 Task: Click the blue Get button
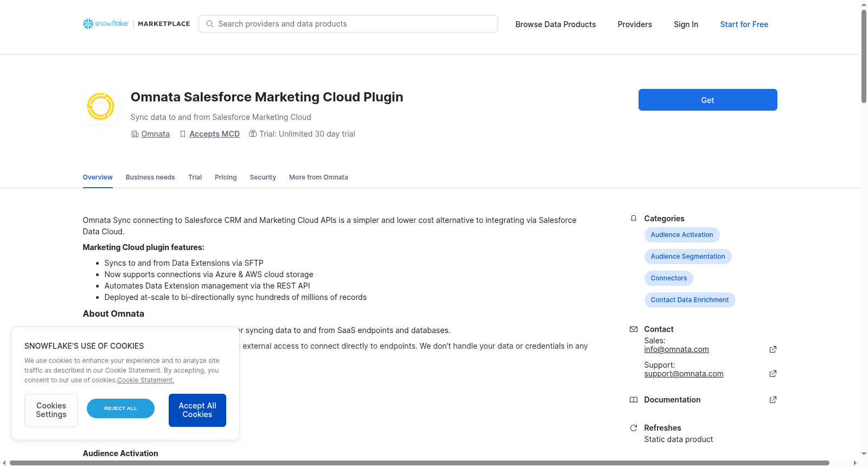click(707, 100)
